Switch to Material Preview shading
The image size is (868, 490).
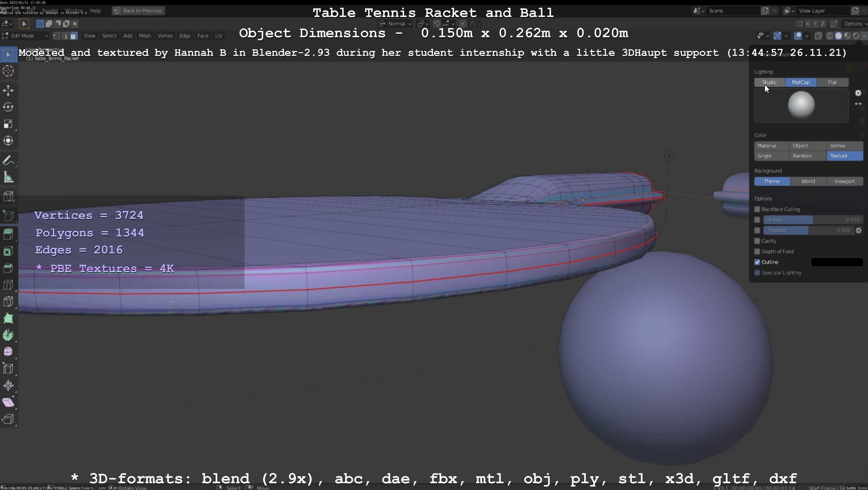click(847, 36)
